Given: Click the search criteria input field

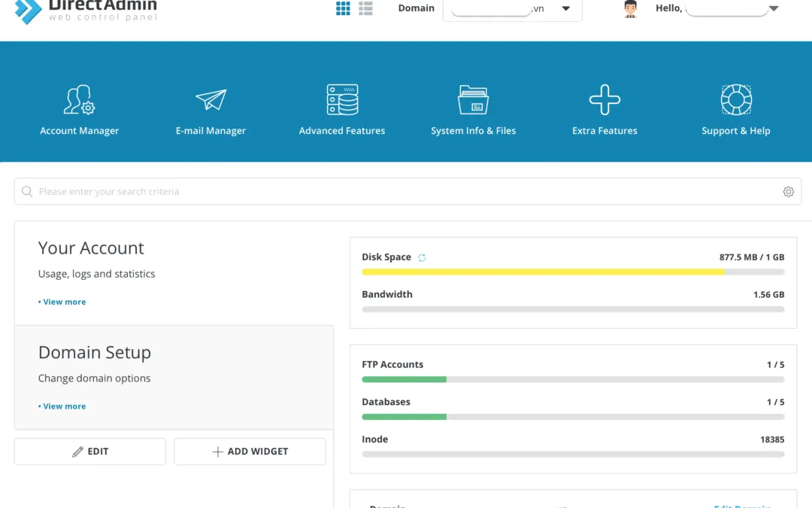Looking at the screenshot, I should 301,191.
